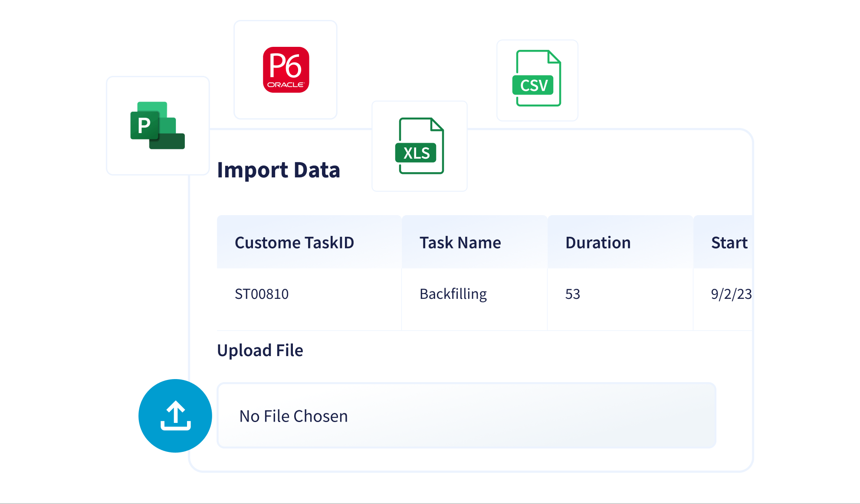This screenshot has width=860, height=504.
Task: Click the Oracle P6 icon
Action: pyautogui.click(x=286, y=70)
